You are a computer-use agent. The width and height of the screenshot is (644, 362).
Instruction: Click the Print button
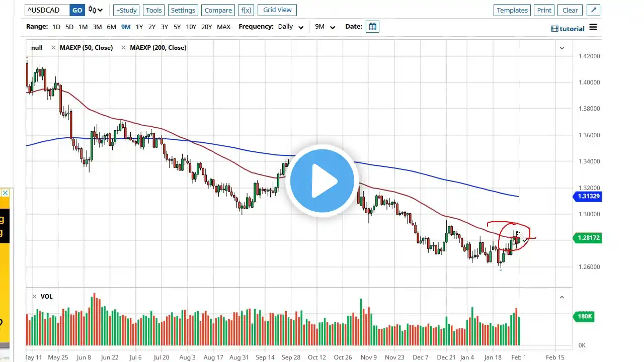[544, 10]
